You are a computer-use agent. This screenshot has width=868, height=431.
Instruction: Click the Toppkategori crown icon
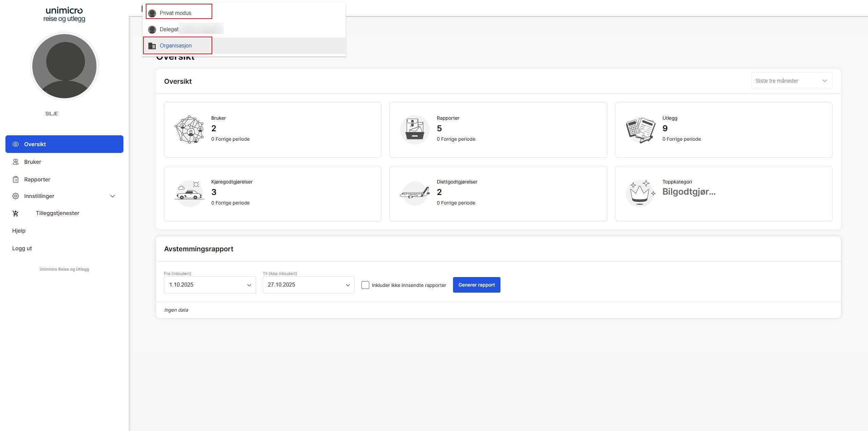pyautogui.click(x=640, y=194)
